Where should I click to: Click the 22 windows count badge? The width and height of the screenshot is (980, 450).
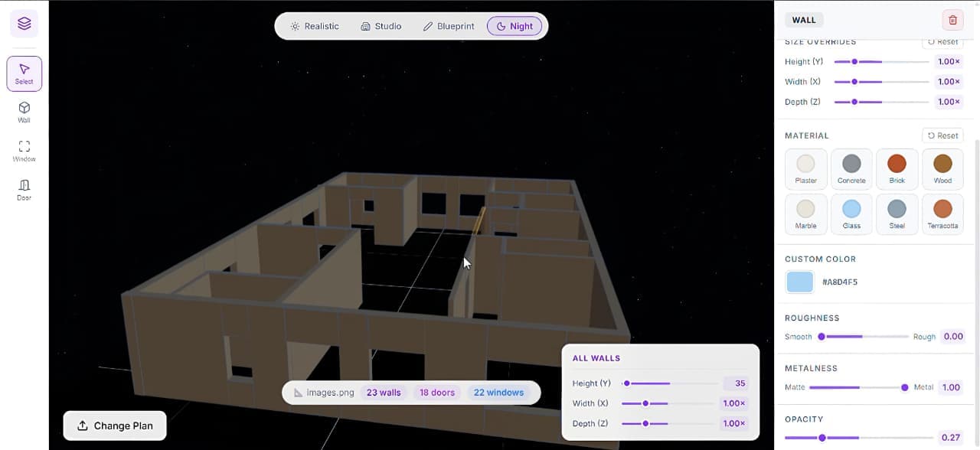point(498,393)
